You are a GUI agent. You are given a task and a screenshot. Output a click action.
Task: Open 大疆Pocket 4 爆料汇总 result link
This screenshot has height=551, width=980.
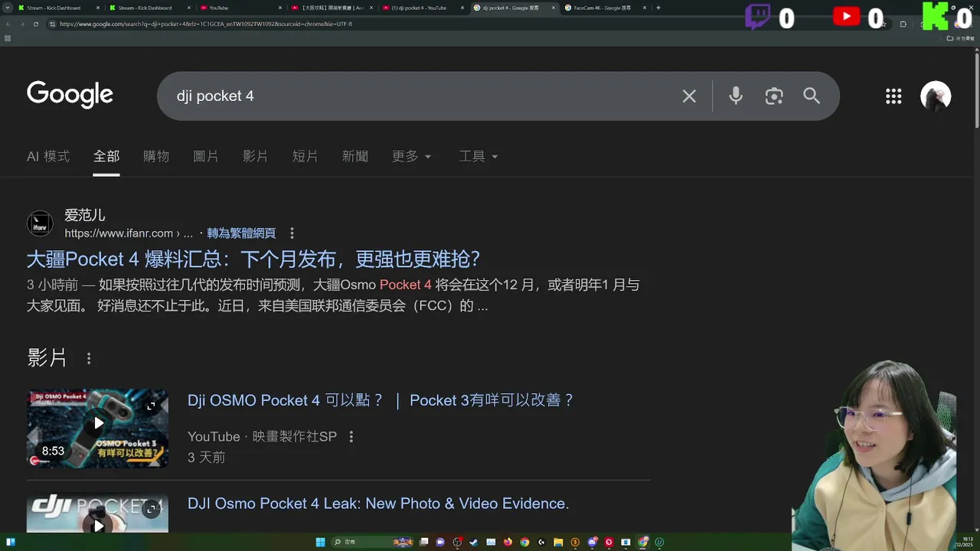pos(253,259)
